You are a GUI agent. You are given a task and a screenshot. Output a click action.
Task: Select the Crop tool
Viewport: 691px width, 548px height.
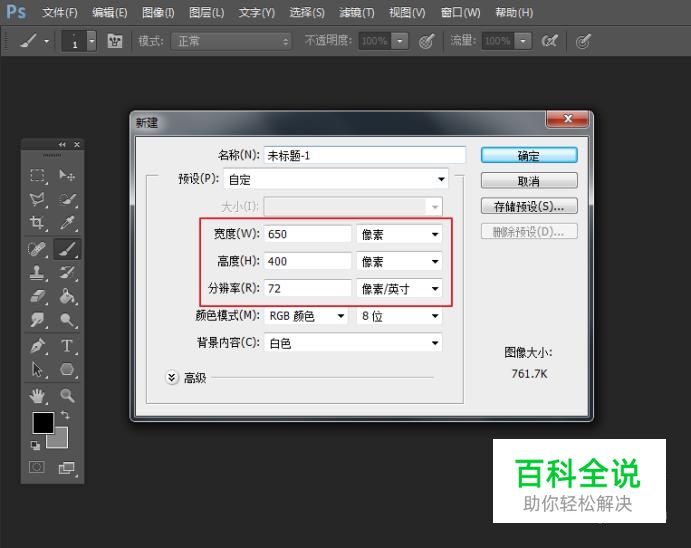37,223
